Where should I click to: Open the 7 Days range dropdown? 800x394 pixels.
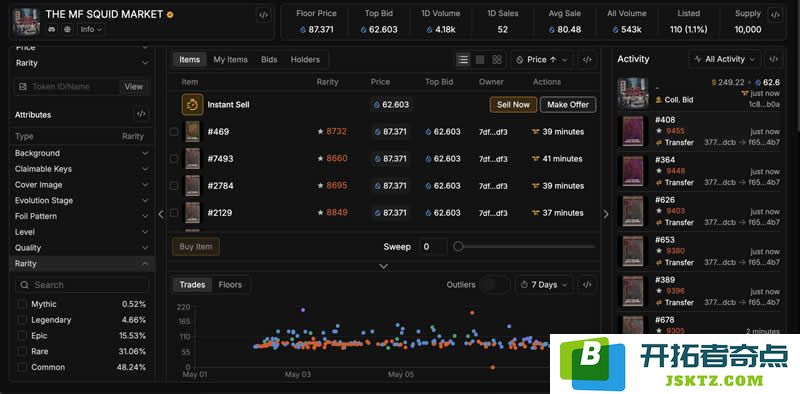click(544, 285)
